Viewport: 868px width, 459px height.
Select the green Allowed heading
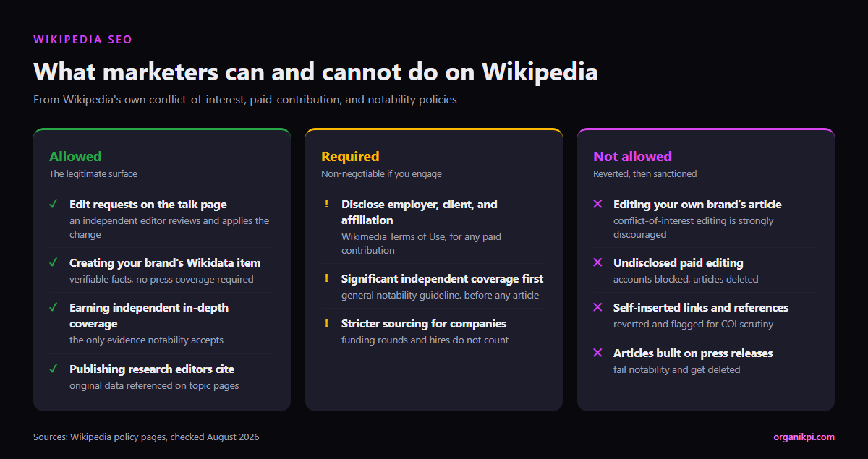[x=75, y=156]
